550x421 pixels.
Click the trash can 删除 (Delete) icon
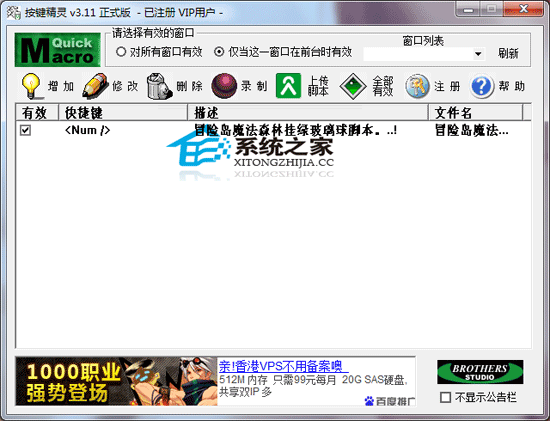(159, 86)
